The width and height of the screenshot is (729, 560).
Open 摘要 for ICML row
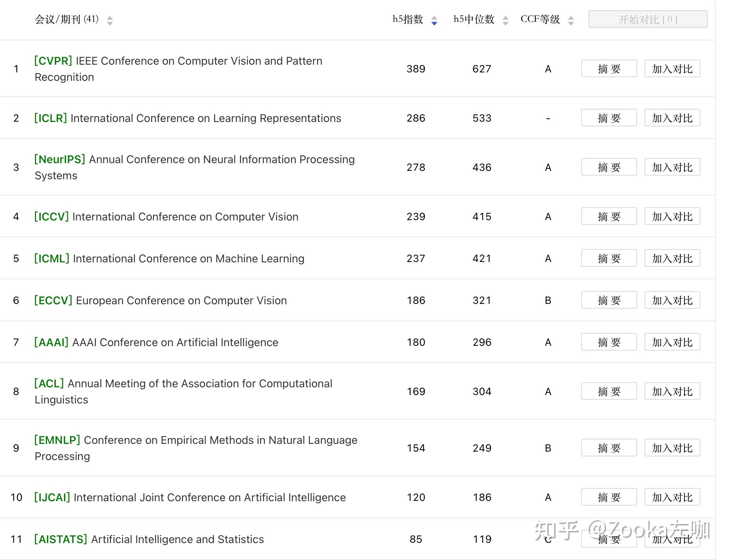pyautogui.click(x=609, y=258)
